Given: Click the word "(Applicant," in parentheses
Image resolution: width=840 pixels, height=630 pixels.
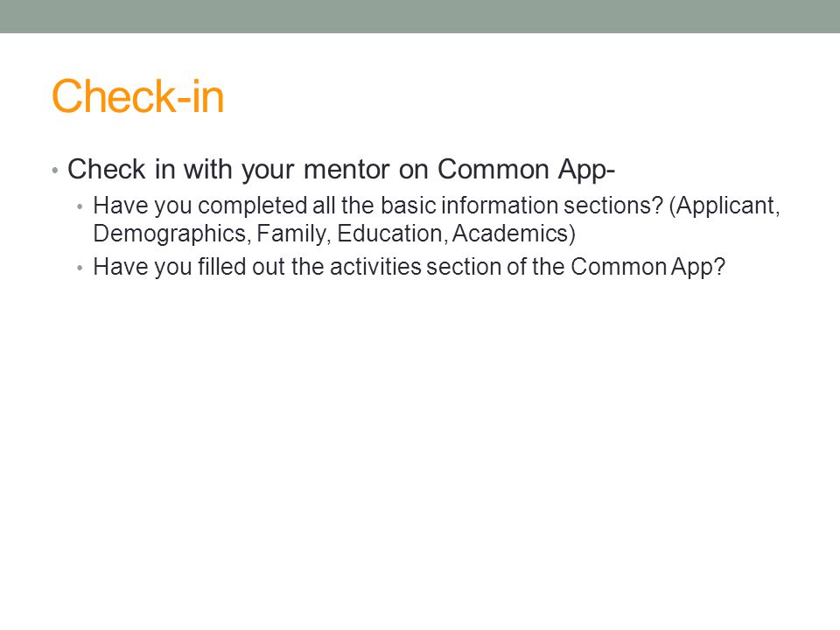Looking at the screenshot, I should pos(724,206).
